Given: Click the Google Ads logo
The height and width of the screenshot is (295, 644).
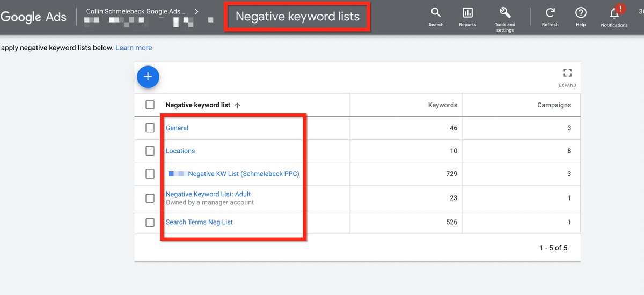Looking at the screenshot, I should 33,17.
